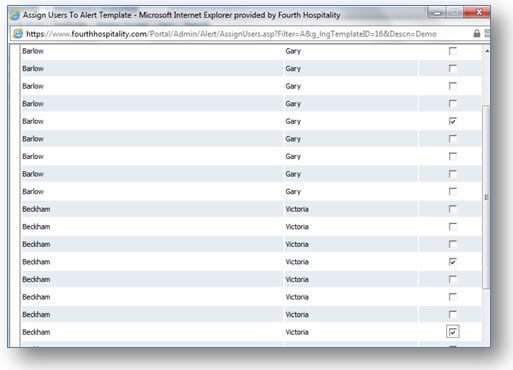This screenshot has width=513, height=370.
Task: Uncheck the ticked Beckham Victoria checkbox without focus outline
Action: coord(453,262)
